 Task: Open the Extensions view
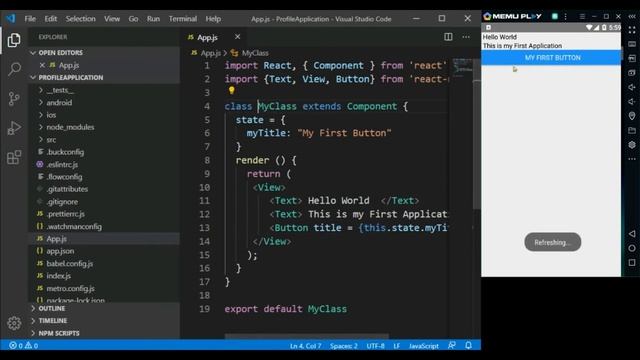click(14, 157)
